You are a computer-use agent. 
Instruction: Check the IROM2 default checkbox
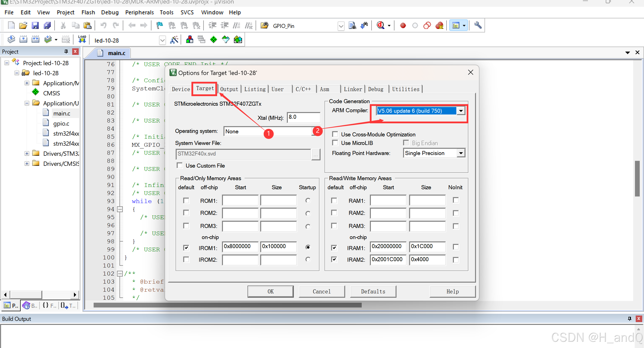pos(186,259)
